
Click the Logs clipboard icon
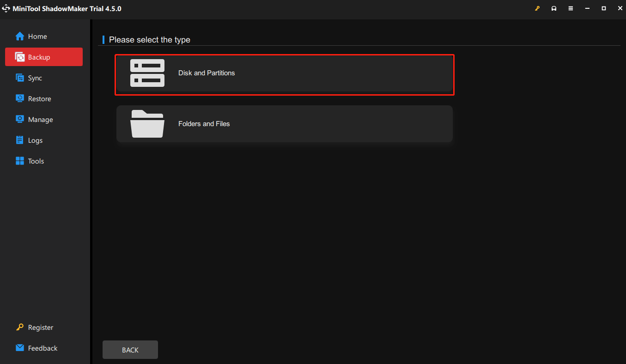coord(19,140)
